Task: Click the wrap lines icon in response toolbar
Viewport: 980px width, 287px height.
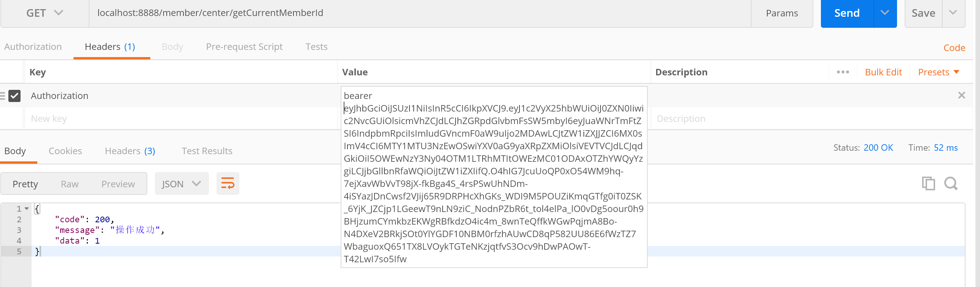Action: [x=228, y=184]
